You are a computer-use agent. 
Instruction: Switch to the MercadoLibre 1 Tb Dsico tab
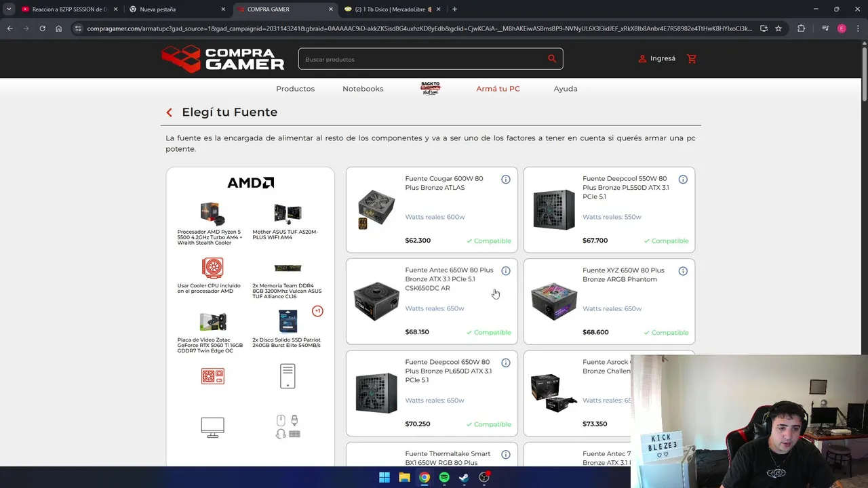392,9
